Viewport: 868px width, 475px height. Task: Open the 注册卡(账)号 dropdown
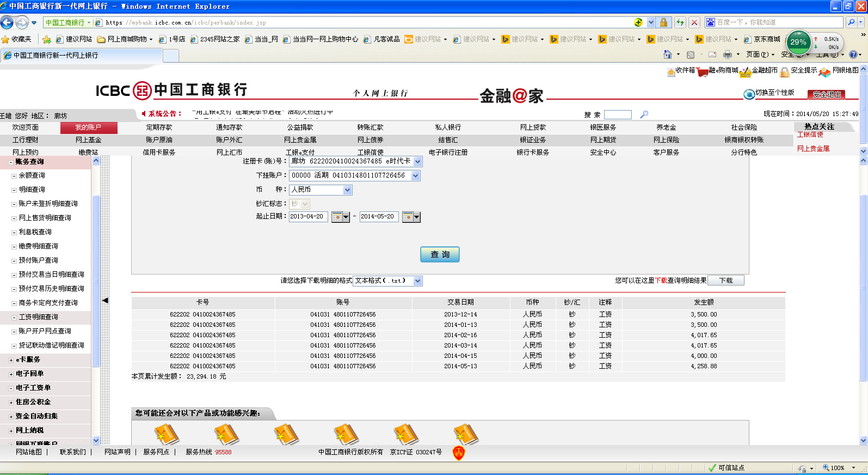417,162
